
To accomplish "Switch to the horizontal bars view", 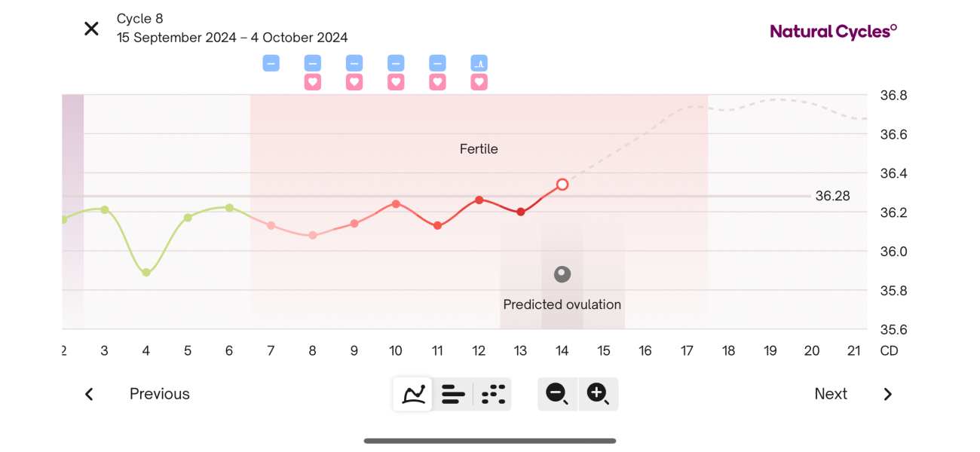I will 453,394.
